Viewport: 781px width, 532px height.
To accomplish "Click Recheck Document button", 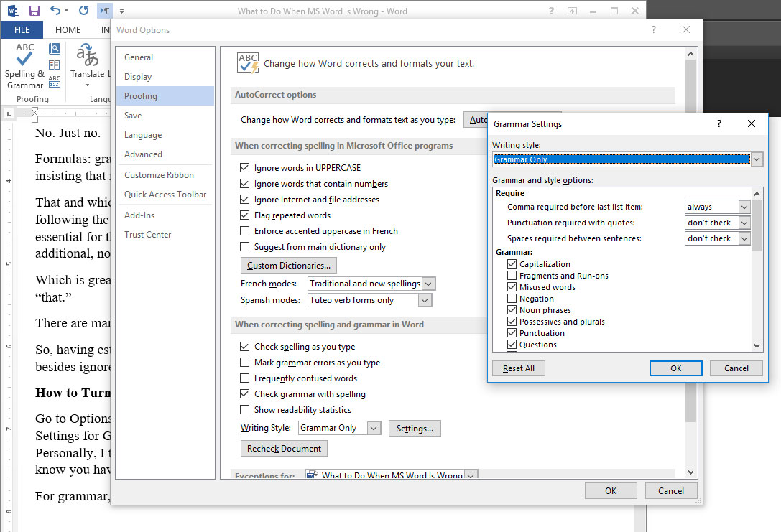I will click(x=284, y=449).
